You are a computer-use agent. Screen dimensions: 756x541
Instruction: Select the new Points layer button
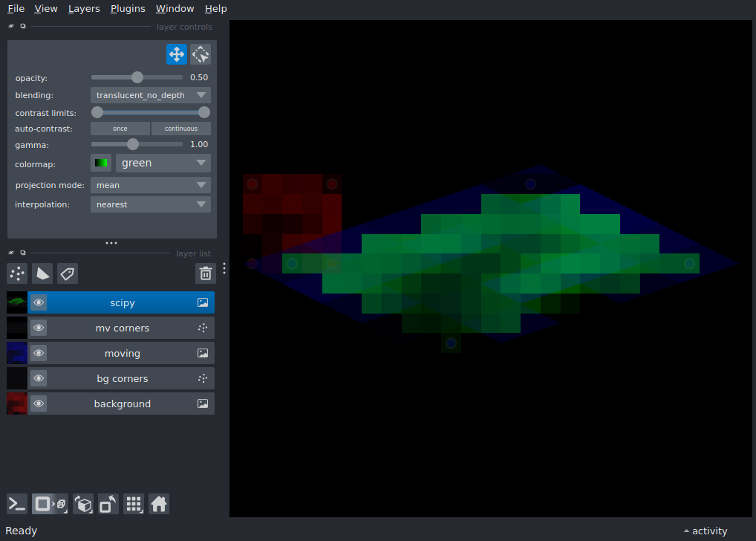point(16,273)
